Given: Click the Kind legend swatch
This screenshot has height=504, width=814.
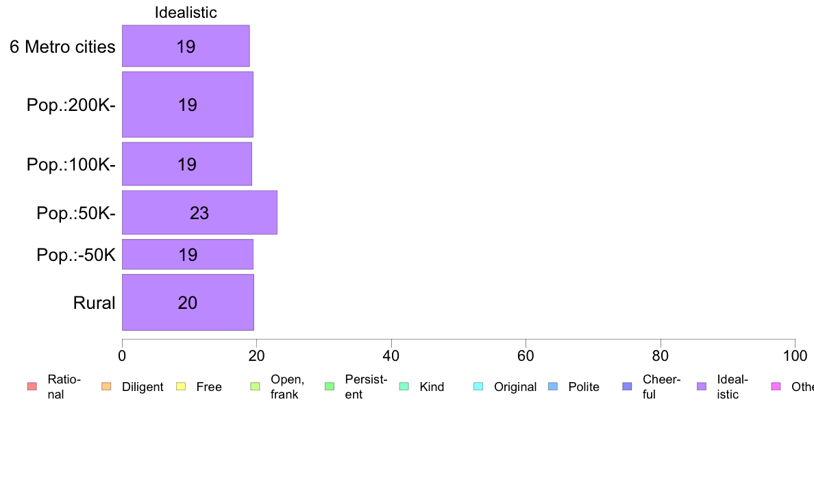Looking at the screenshot, I should [x=404, y=387].
